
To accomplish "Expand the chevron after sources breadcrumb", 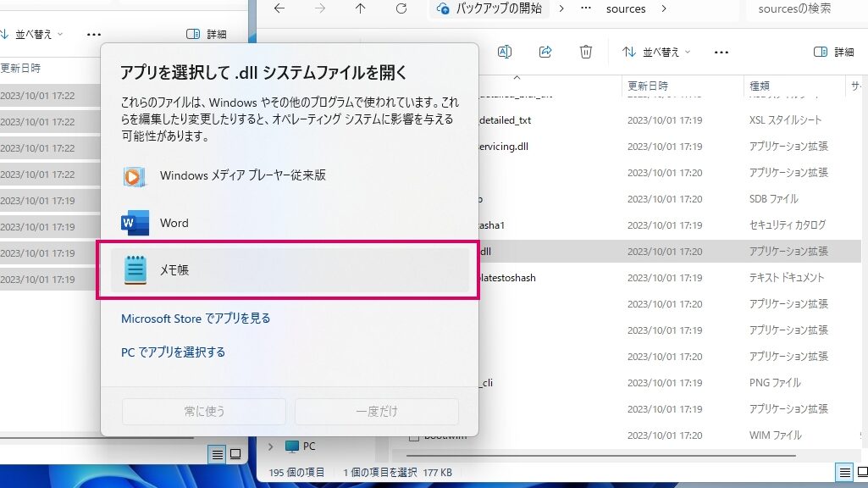I will pos(664,8).
